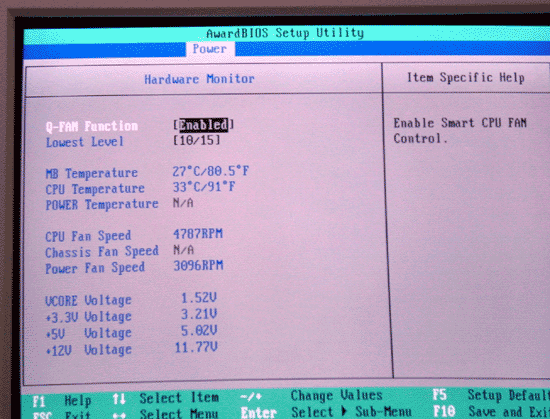This screenshot has width=550, height=419.
Task: Click the Select Menu legend entry
Action: (x=179, y=414)
